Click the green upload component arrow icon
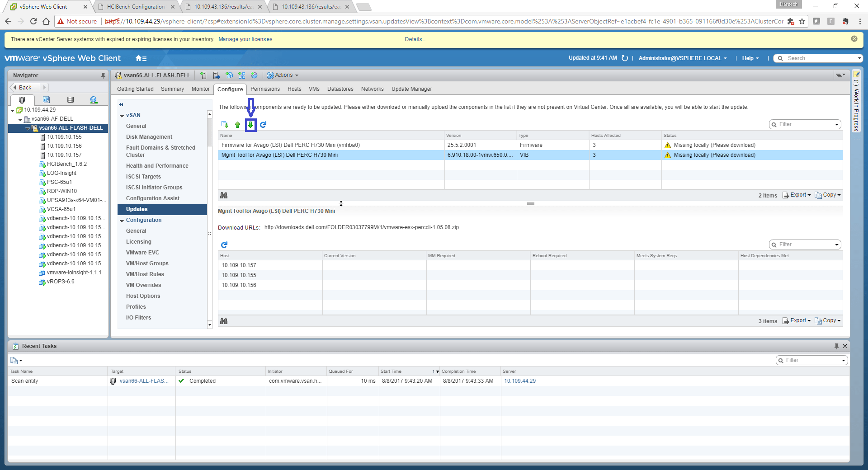 coord(238,125)
